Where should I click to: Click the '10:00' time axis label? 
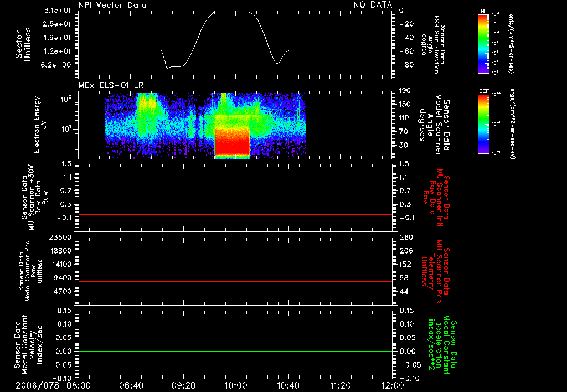pos(236,386)
